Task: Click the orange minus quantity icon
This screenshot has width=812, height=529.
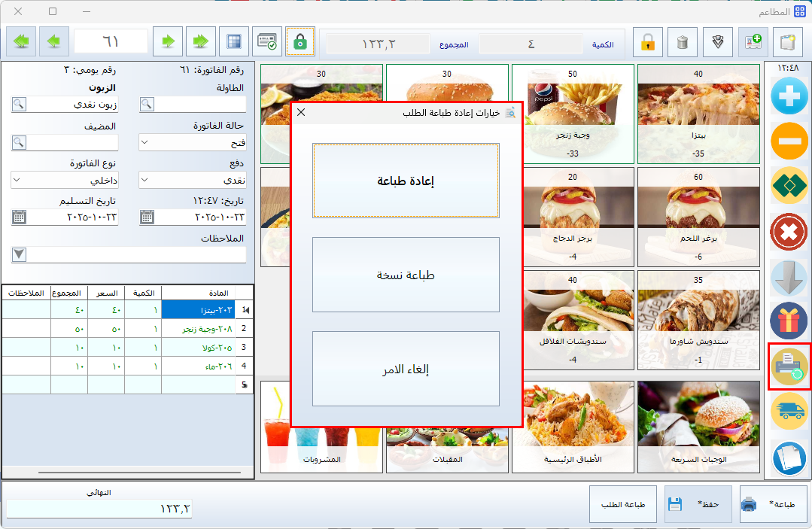Action: pos(789,141)
